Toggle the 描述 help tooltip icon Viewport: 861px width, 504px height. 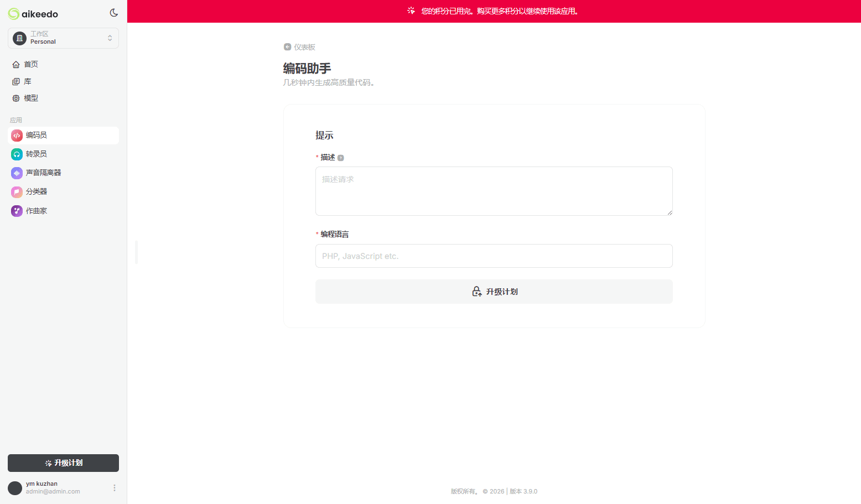tap(341, 157)
